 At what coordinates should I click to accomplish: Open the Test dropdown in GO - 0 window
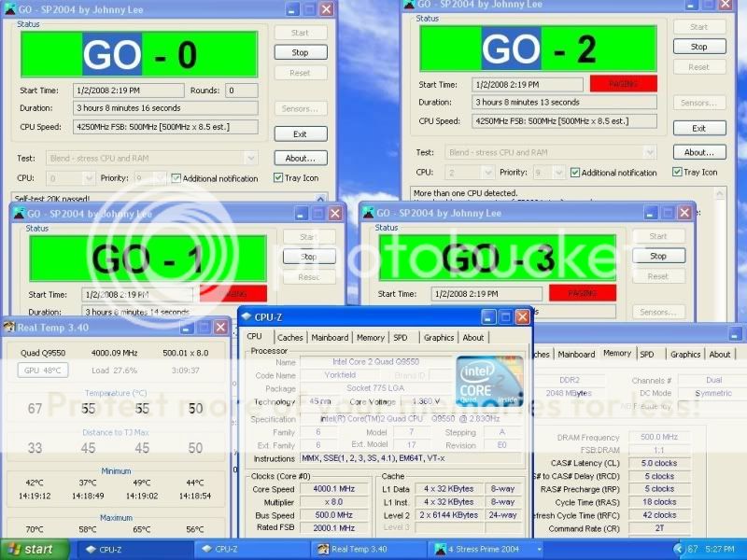click(x=250, y=158)
